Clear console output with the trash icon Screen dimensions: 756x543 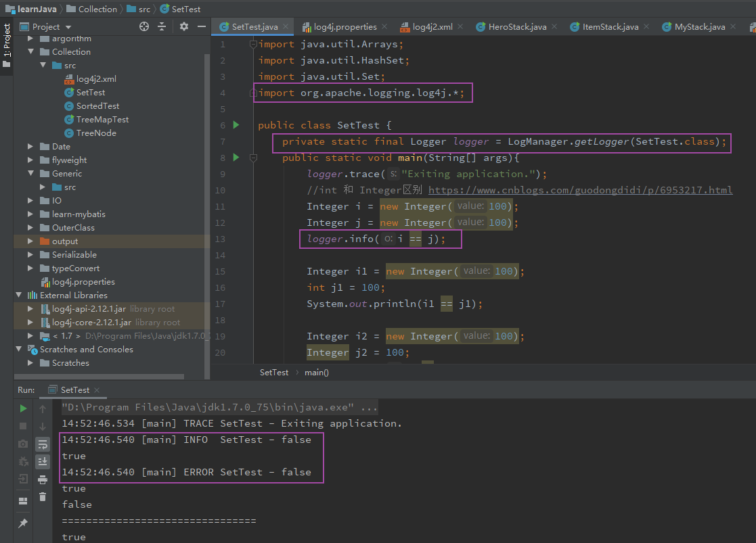[43, 497]
